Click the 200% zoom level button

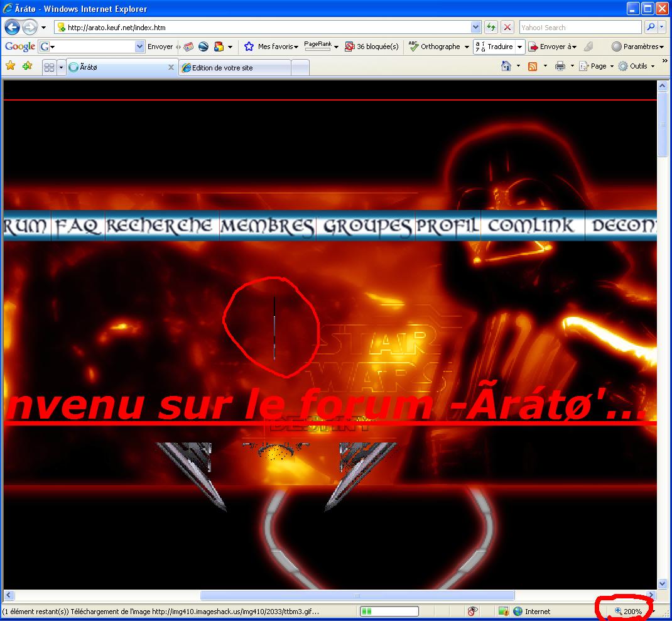(629, 611)
